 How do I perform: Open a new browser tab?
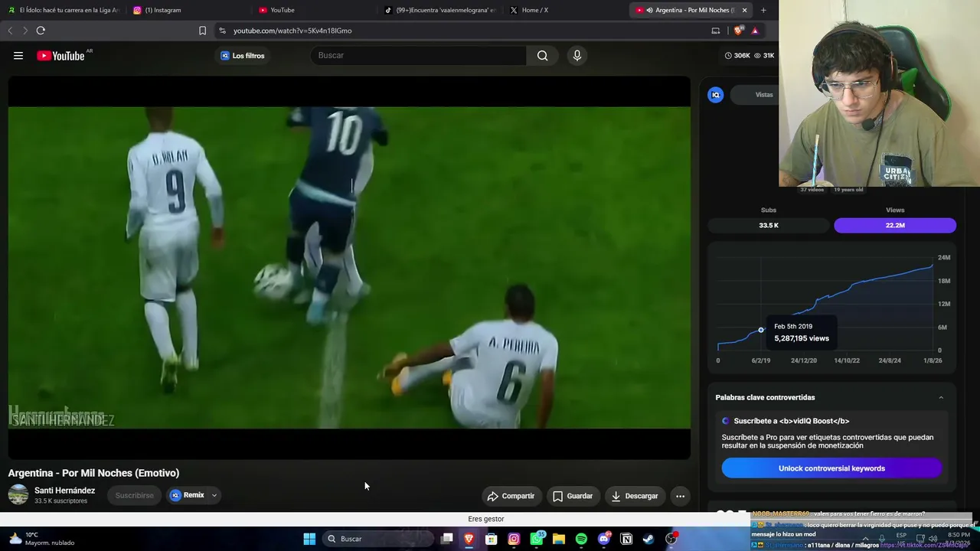(763, 10)
